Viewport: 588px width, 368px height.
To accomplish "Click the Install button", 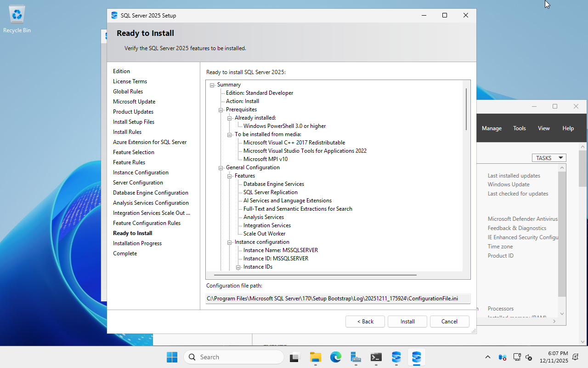I will click(x=407, y=322).
